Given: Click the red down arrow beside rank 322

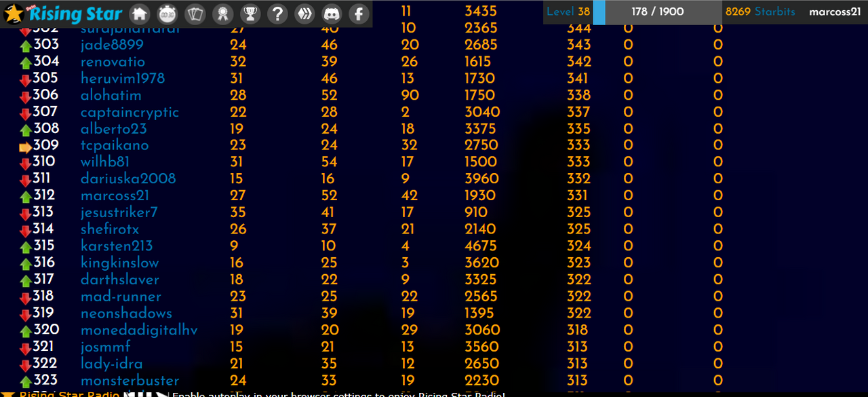Looking at the screenshot, I should tap(26, 365).
